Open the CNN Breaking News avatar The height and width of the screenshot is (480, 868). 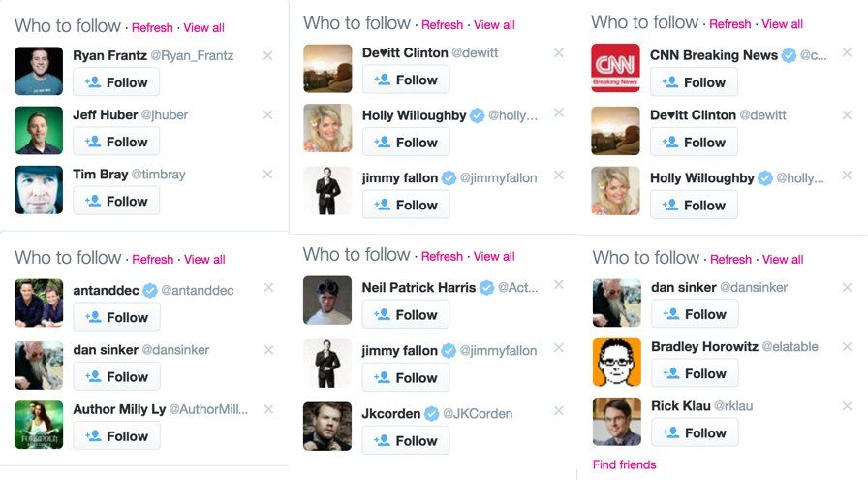click(x=616, y=68)
